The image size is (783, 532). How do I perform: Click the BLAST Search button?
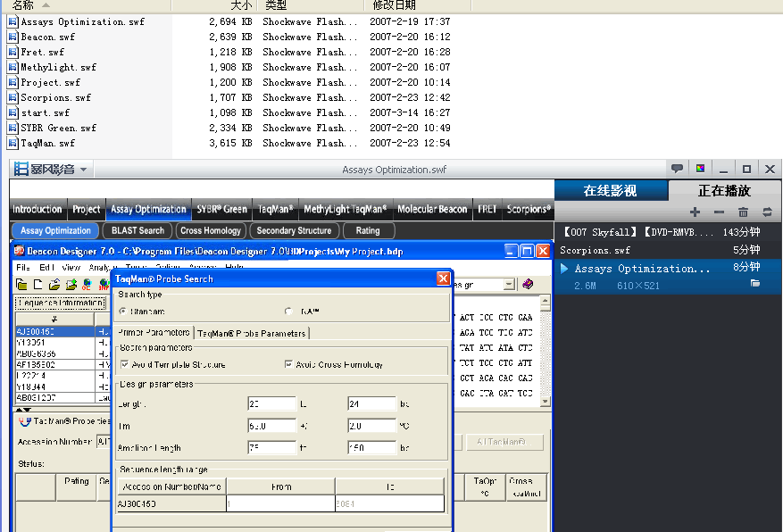pos(137,230)
